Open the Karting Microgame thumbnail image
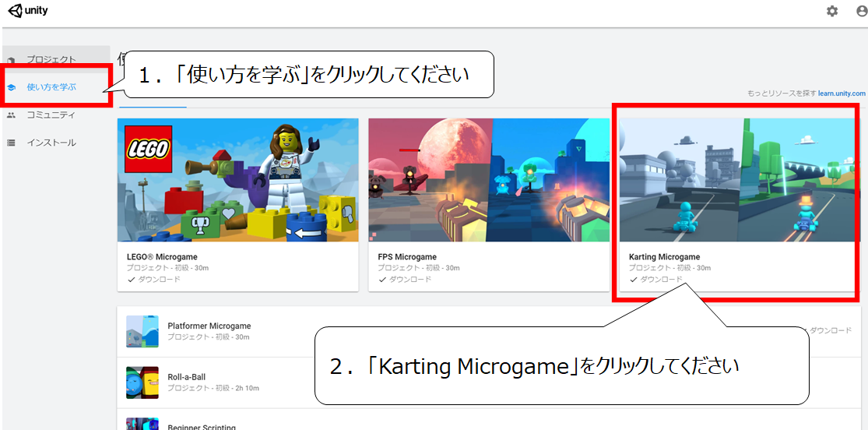This screenshot has height=430, width=868. [740, 180]
